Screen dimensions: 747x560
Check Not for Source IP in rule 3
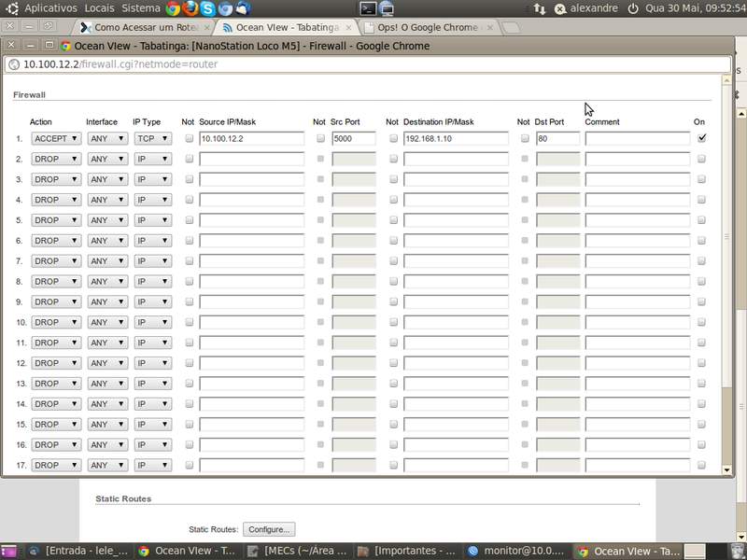tap(190, 179)
